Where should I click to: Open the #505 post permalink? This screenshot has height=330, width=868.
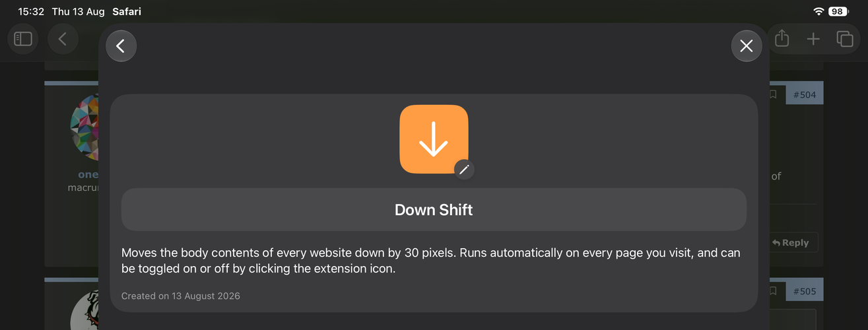[805, 291]
